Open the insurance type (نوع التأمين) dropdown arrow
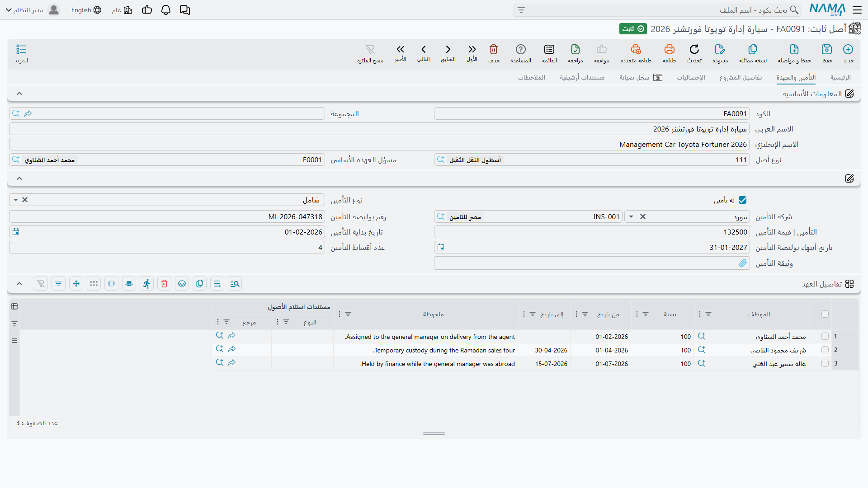Screen dimensions: 868x488 point(16,200)
